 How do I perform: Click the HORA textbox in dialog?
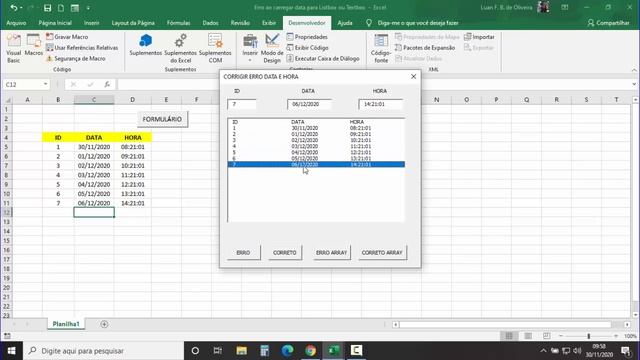pos(380,104)
